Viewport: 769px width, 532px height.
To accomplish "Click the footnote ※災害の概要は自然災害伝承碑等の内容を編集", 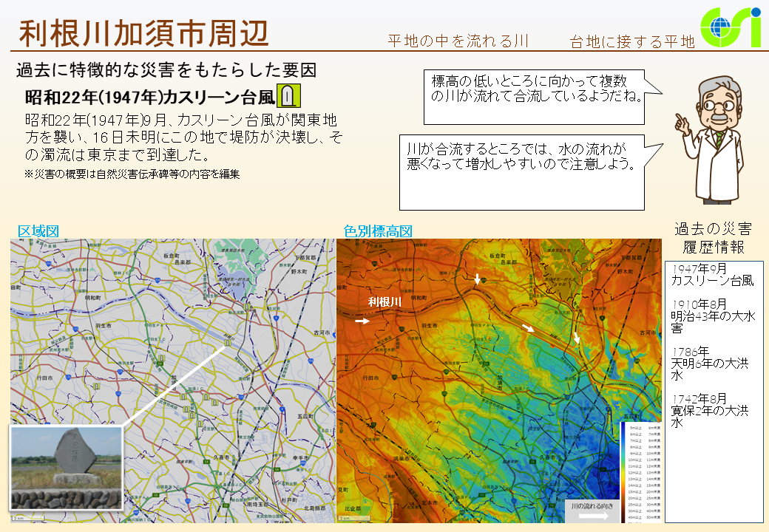I will (132, 174).
